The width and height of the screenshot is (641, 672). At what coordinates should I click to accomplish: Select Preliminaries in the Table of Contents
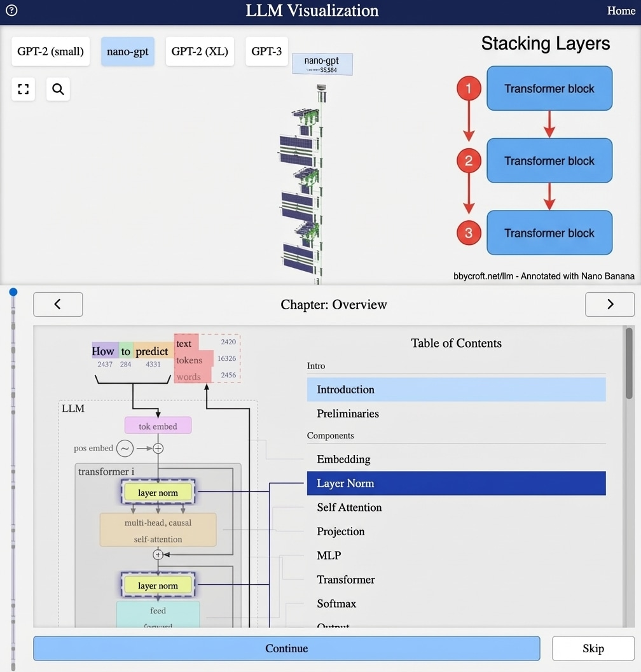[348, 414]
